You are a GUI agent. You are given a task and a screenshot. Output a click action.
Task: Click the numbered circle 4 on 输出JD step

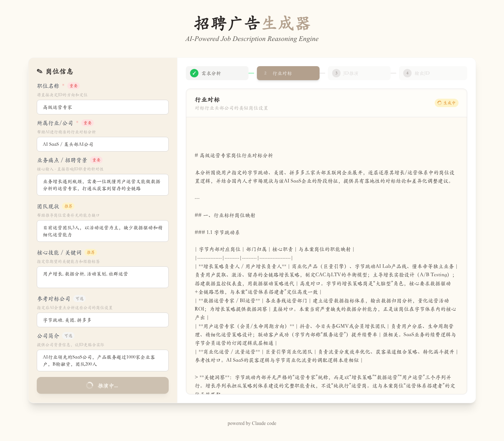coord(407,73)
